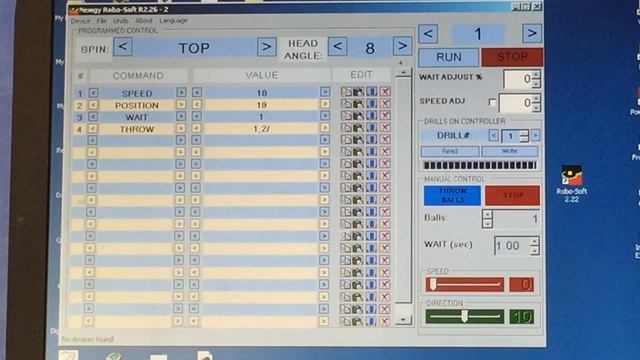Open the Device menu
The image size is (640, 360).
(80, 21)
